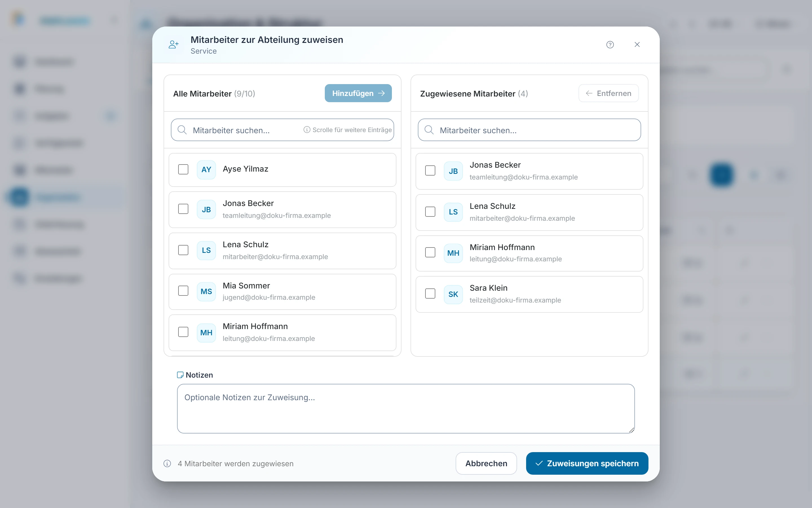
Task: Open the help question-mark icon
Action: tap(610, 45)
